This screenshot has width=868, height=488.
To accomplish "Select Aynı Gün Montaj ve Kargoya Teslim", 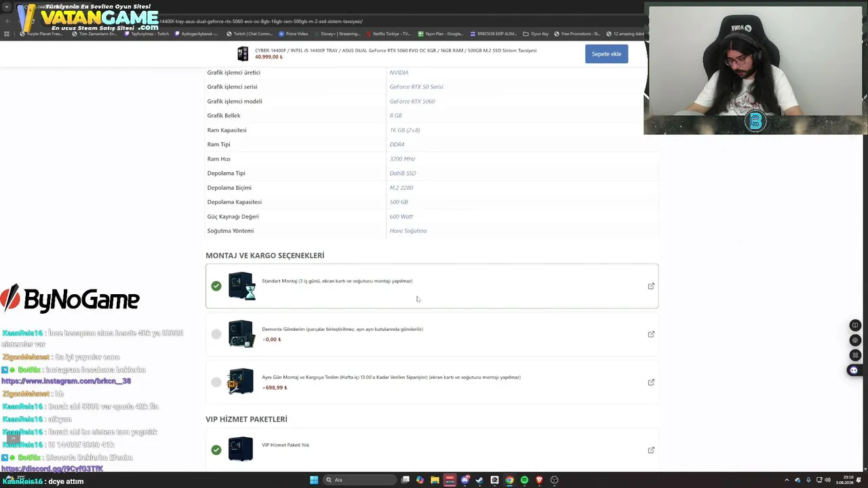I will click(x=216, y=382).
